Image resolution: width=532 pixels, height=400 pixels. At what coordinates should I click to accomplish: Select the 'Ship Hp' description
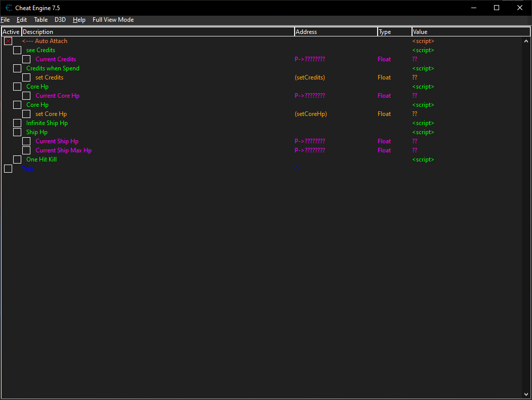pyautogui.click(x=36, y=132)
